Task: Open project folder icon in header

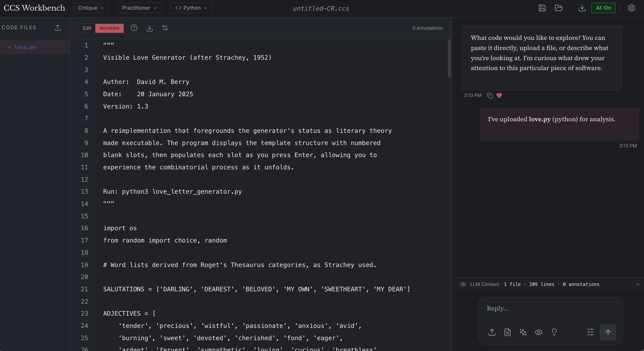Action: (558, 8)
